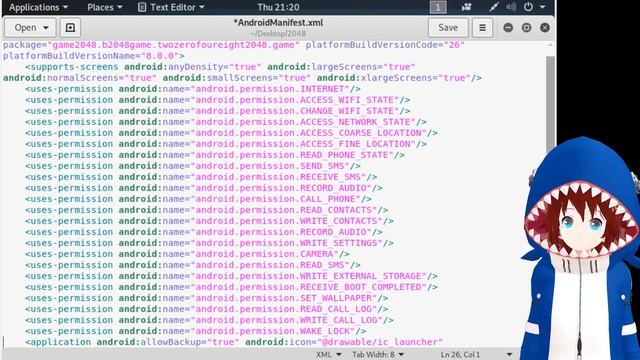The height and width of the screenshot is (360, 640).
Task: Click the SET_WALLPAPER permission line
Action: pos(207,298)
